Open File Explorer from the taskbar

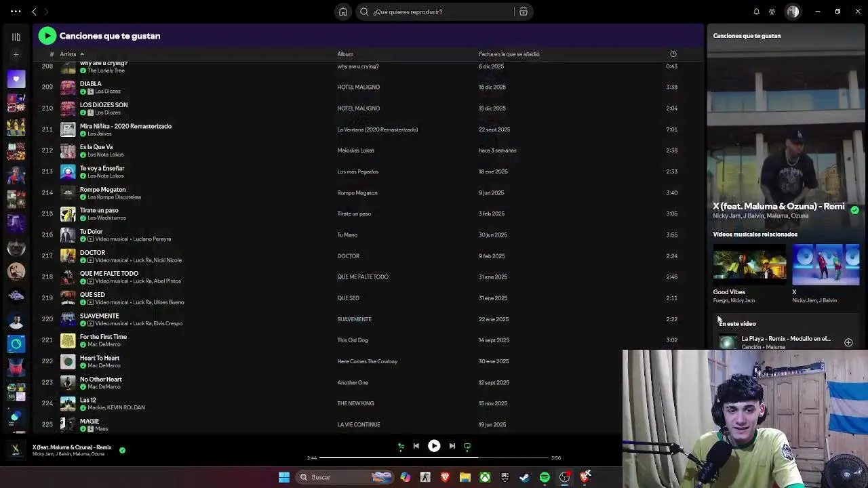click(465, 477)
